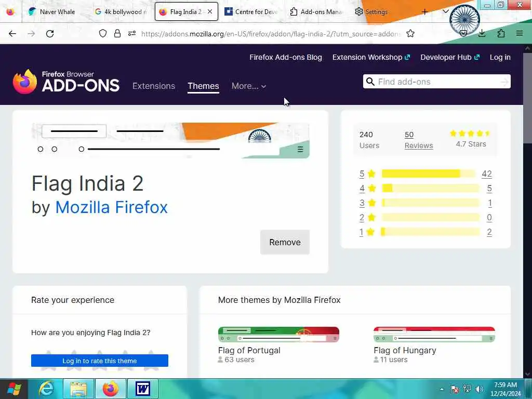The width and height of the screenshot is (532, 399).
Task: Click the Firefox taskbar icon
Action: [111, 389]
